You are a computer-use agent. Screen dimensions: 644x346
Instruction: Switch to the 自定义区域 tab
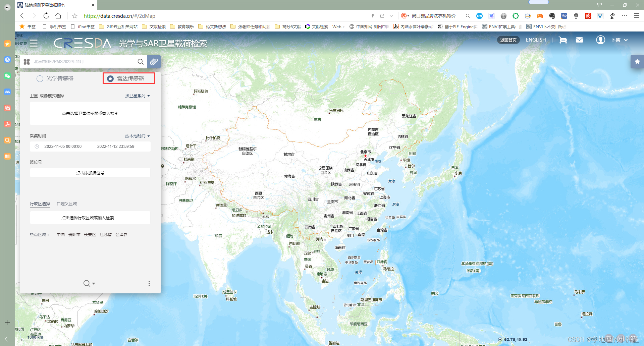67,204
